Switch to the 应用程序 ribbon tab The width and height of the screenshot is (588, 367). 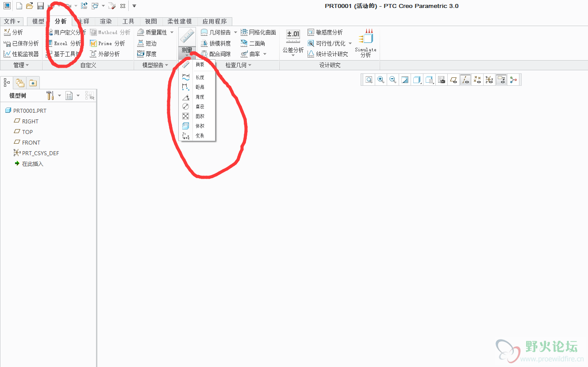pos(215,21)
